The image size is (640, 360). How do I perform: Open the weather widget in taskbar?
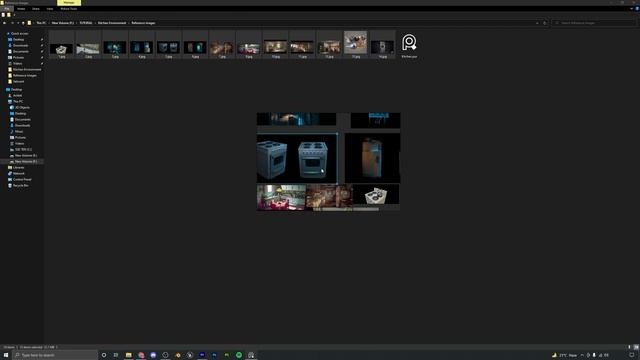point(564,355)
